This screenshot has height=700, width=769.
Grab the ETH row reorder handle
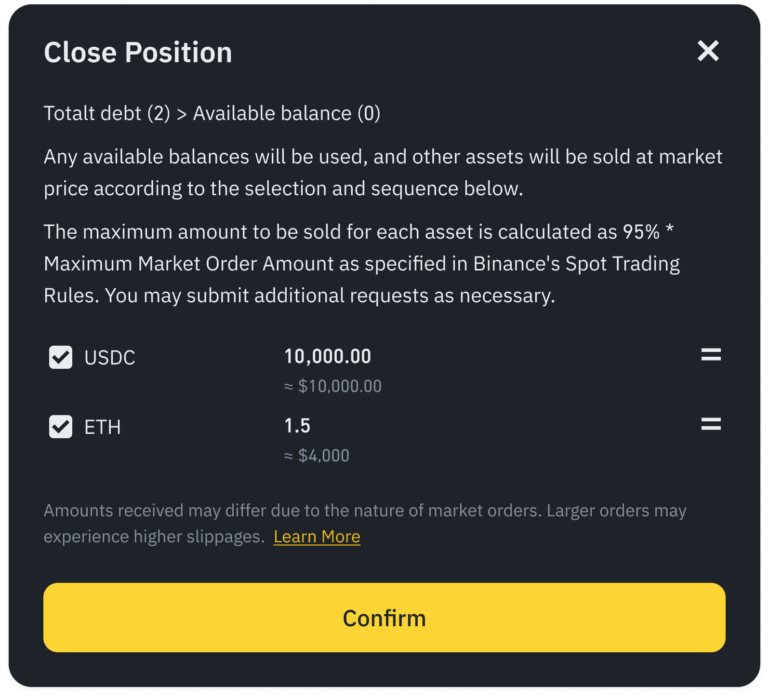(x=711, y=424)
